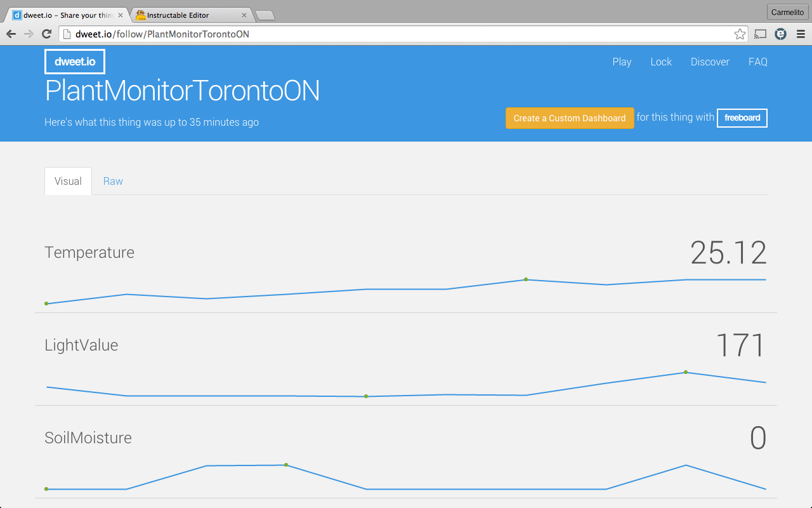Switch to the Raw tab
This screenshot has height=508, width=812.
[x=113, y=182]
